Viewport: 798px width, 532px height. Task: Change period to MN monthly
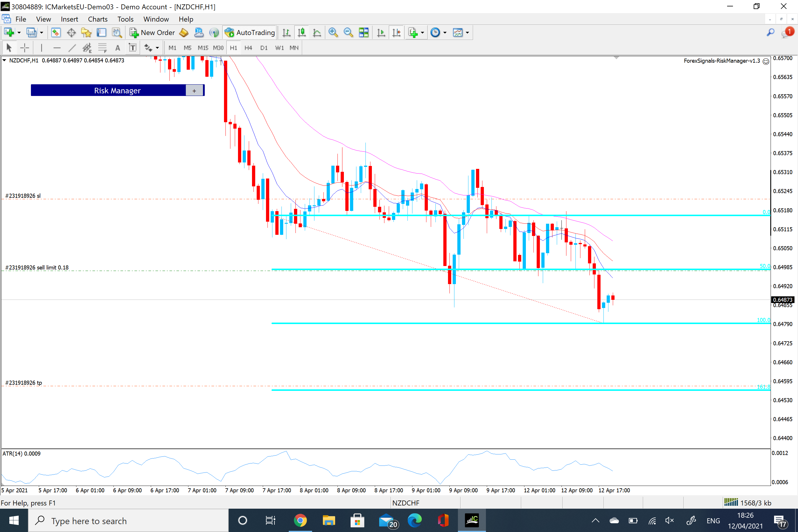click(x=294, y=48)
